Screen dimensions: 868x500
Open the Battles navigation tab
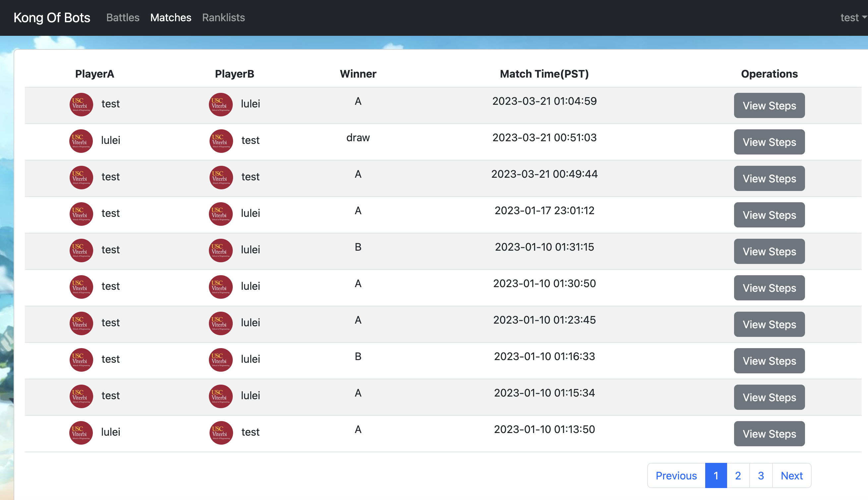click(x=123, y=18)
